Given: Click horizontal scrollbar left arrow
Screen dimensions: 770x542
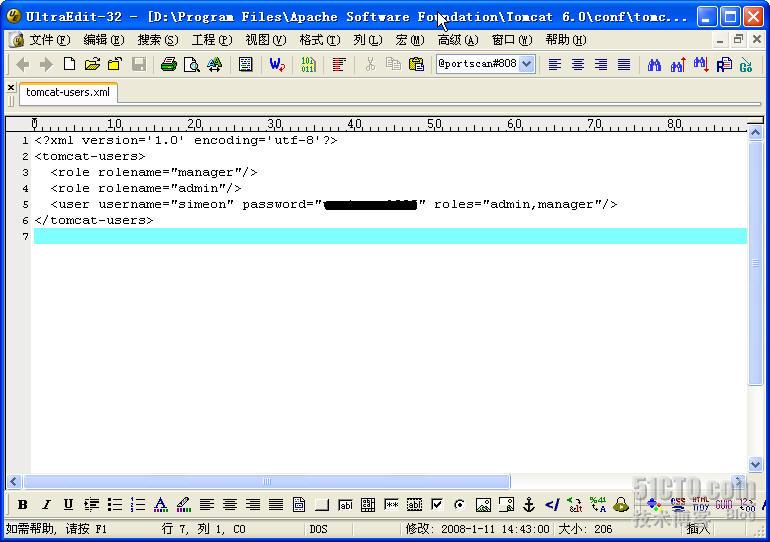Looking at the screenshot, I should [x=14, y=482].
